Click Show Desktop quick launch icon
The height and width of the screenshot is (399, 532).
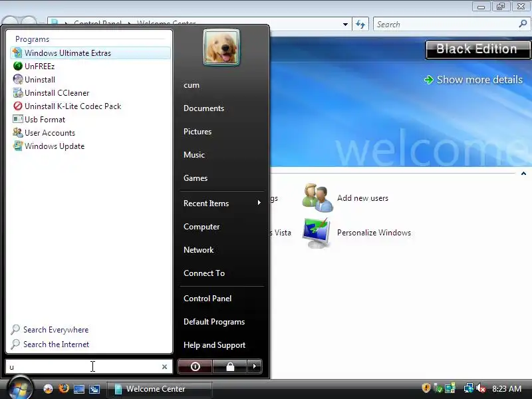[x=79, y=389]
